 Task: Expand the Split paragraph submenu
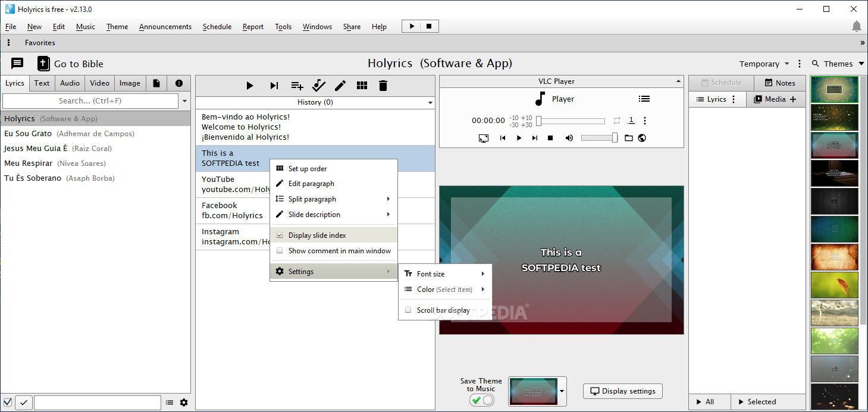[x=334, y=199]
